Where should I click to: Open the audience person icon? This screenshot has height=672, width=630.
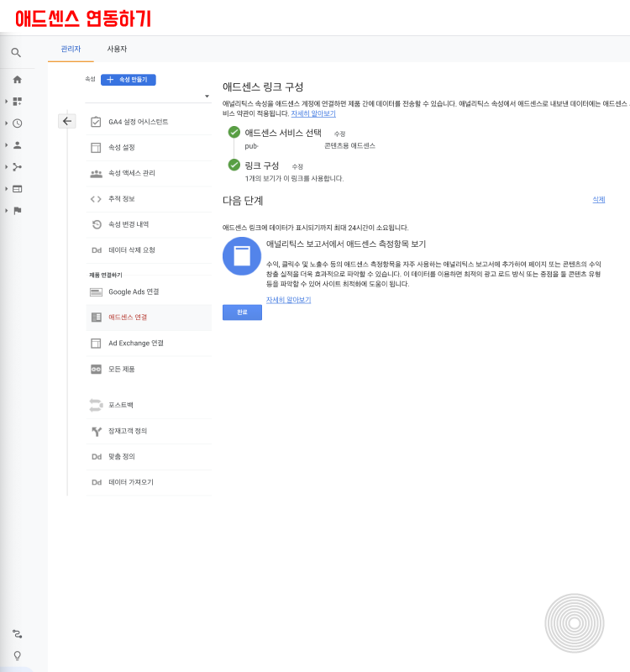pyautogui.click(x=17, y=145)
